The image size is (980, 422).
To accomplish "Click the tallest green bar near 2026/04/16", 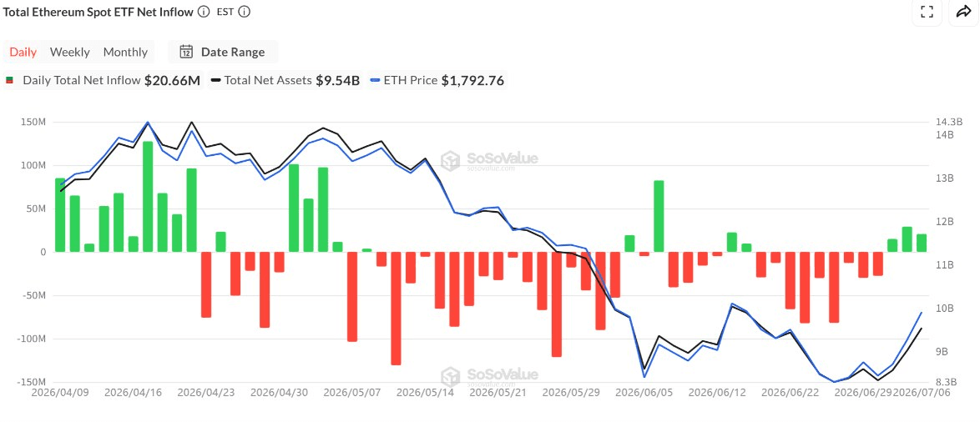I will tap(148, 197).
